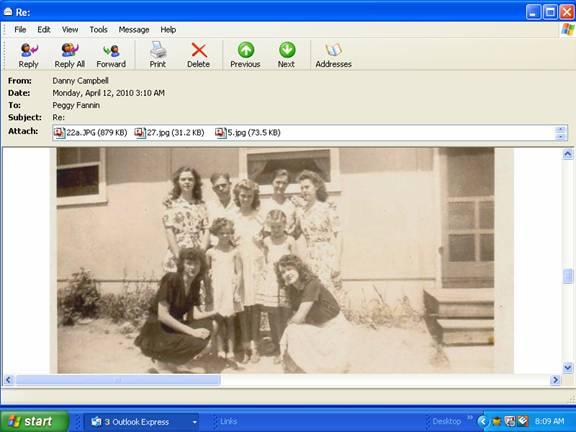
Task: Open attachment 22a.JPG
Action: pos(91,133)
